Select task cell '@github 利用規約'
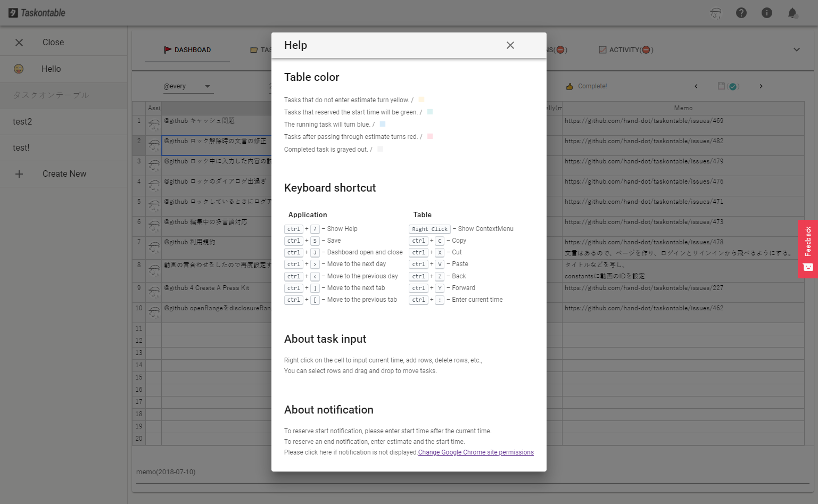The width and height of the screenshot is (818, 504). [217, 247]
